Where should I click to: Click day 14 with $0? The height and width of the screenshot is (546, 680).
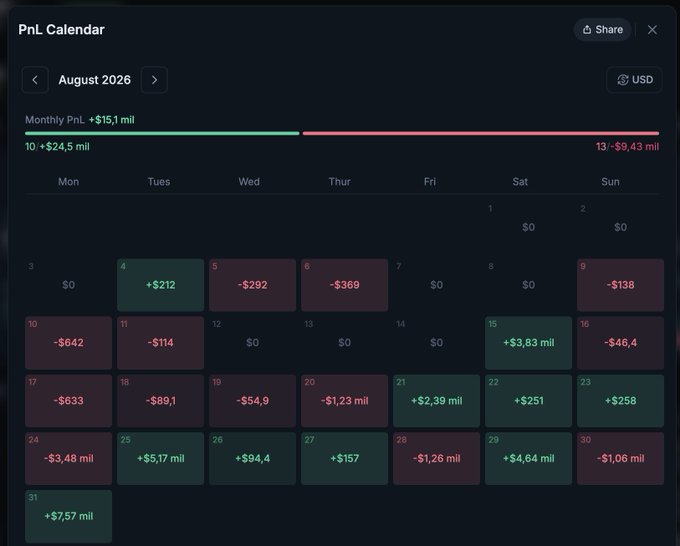point(436,343)
